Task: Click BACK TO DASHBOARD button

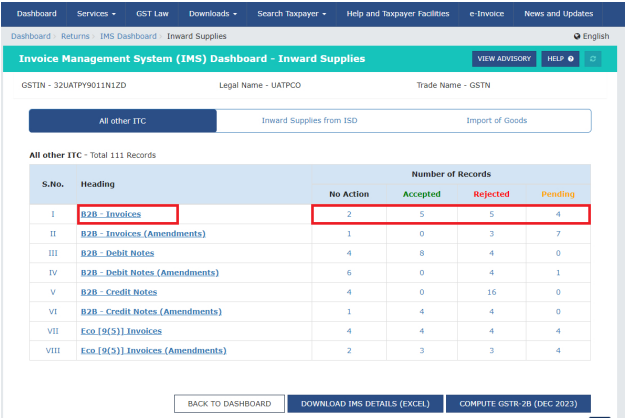Action: tap(229, 404)
